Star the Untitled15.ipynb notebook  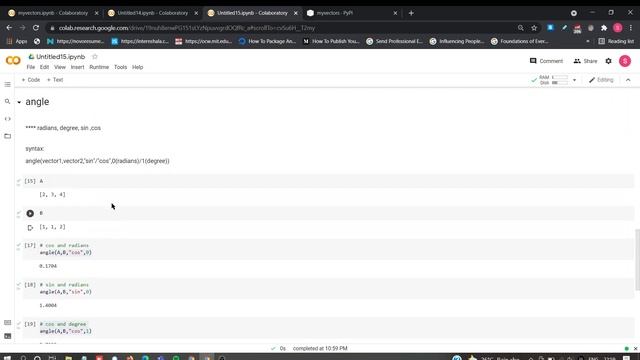tap(95, 57)
